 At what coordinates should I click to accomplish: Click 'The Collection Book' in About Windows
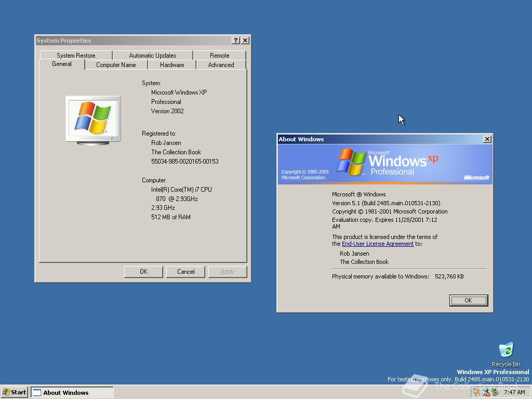click(x=364, y=262)
